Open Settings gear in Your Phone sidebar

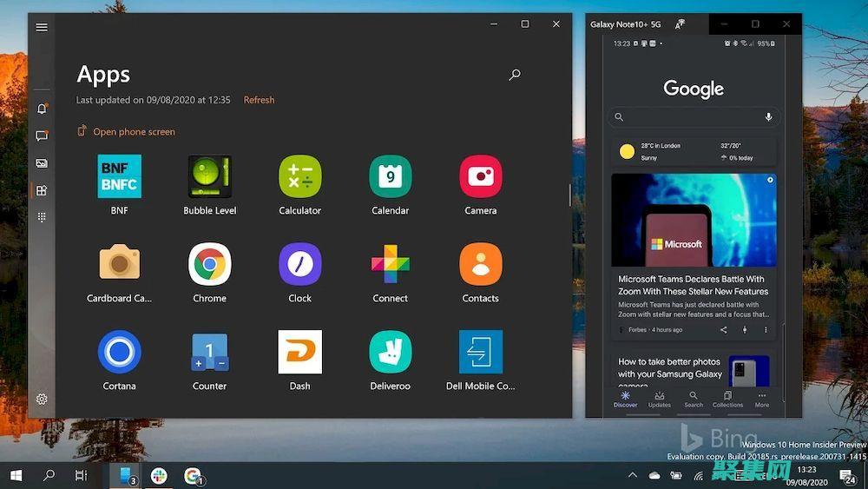tap(42, 400)
